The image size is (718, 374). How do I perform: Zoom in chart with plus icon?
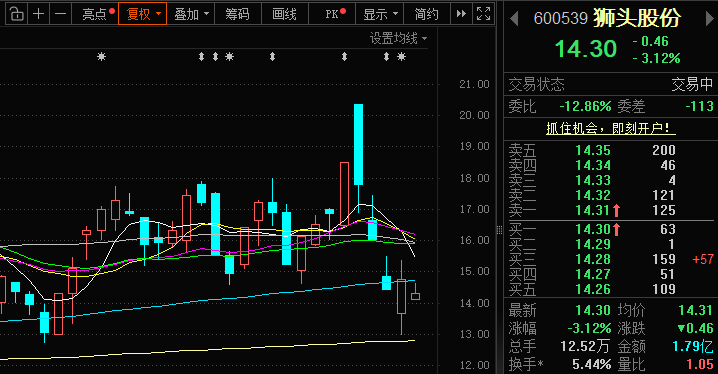[x=39, y=14]
